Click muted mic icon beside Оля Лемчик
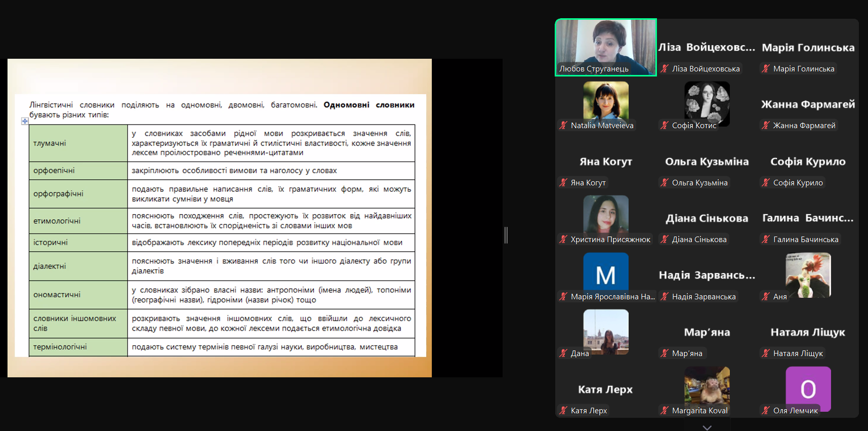This screenshot has height=431, width=868. tap(766, 411)
